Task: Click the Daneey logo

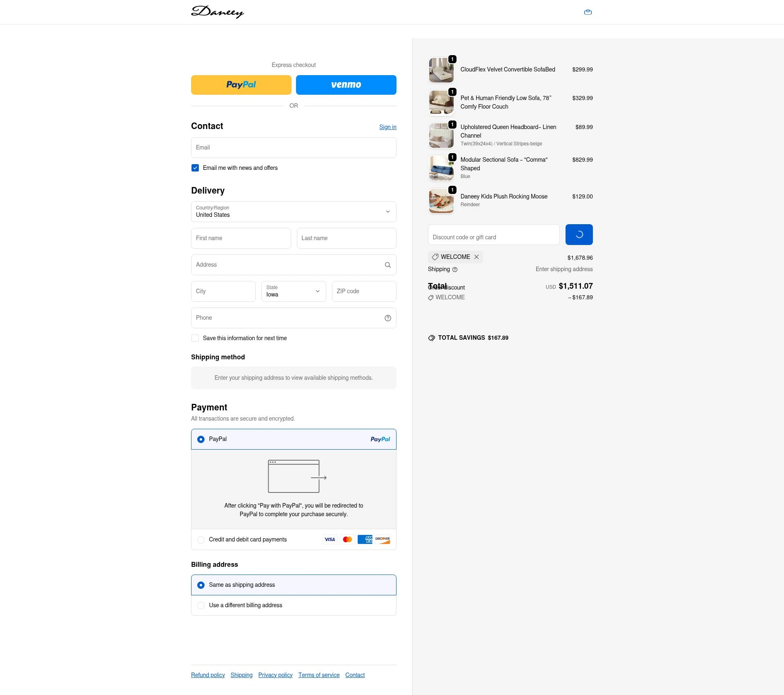Action: click(218, 12)
